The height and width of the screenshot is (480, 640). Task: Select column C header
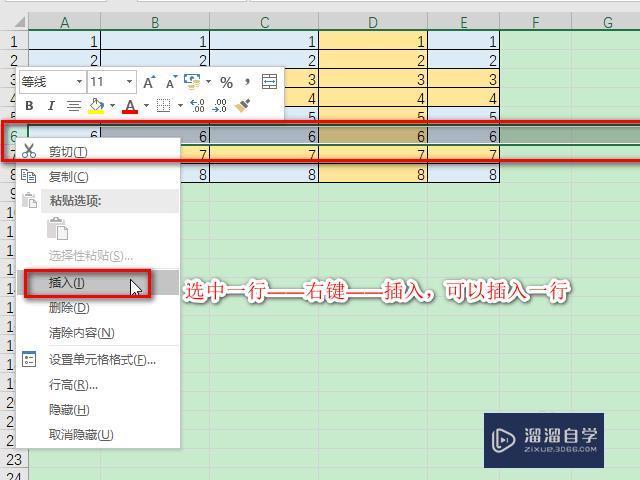click(x=264, y=22)
